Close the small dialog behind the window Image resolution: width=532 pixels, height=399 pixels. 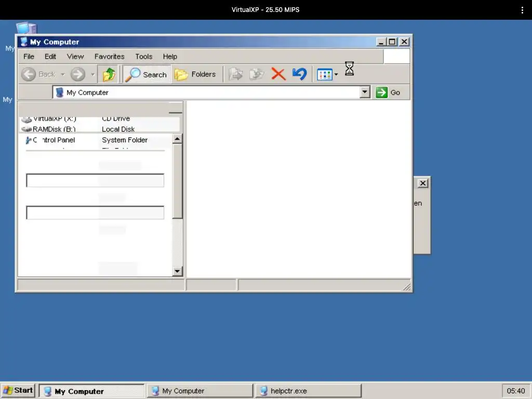[423, 183]
